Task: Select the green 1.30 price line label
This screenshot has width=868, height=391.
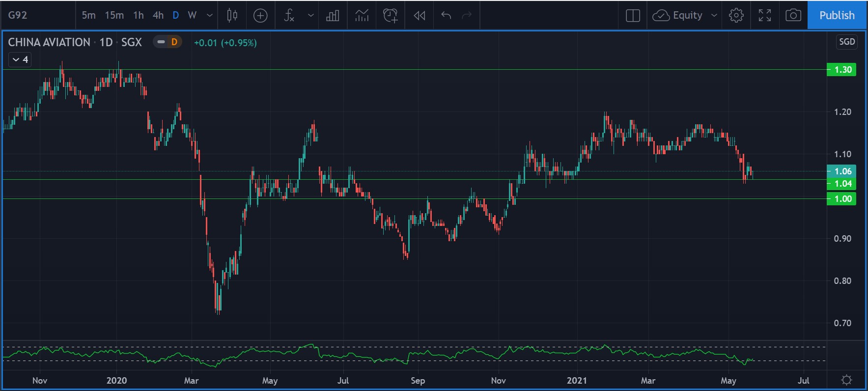Action: (x=842, y=70)
